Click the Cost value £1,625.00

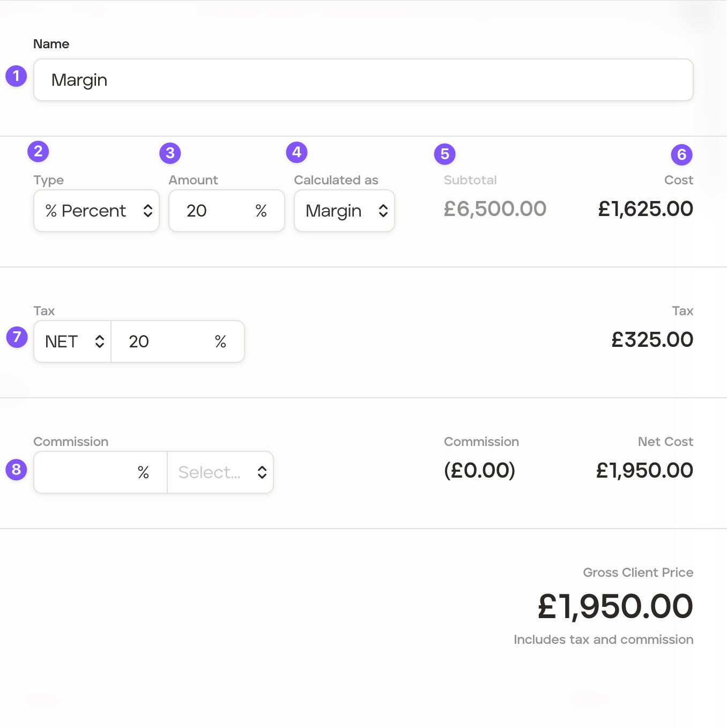point(646,209)
